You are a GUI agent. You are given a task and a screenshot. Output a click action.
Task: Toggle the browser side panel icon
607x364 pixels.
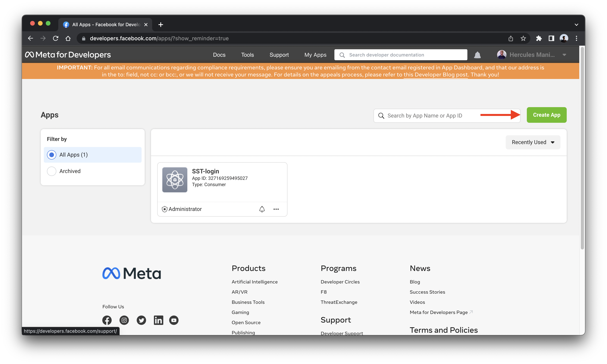[551, 38]
